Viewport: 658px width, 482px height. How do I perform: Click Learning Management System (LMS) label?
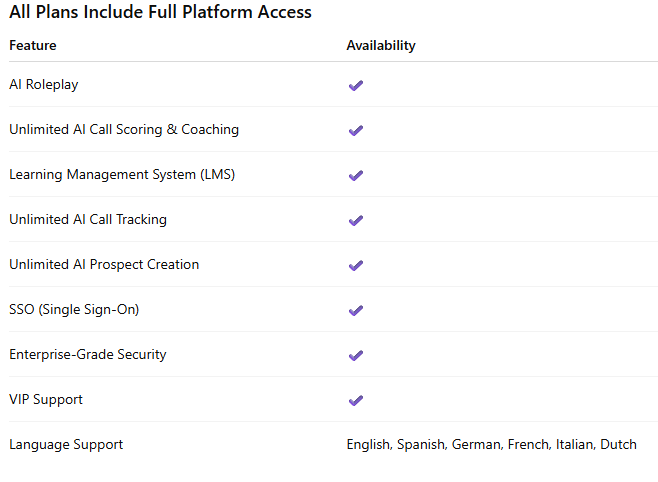[x=122, y=175]
